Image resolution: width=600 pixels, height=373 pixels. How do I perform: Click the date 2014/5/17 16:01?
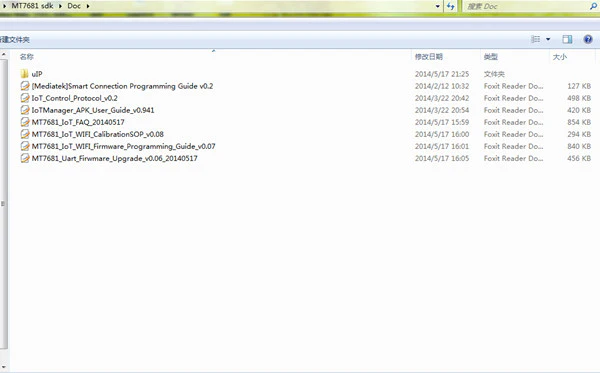[x=442, y=146]
